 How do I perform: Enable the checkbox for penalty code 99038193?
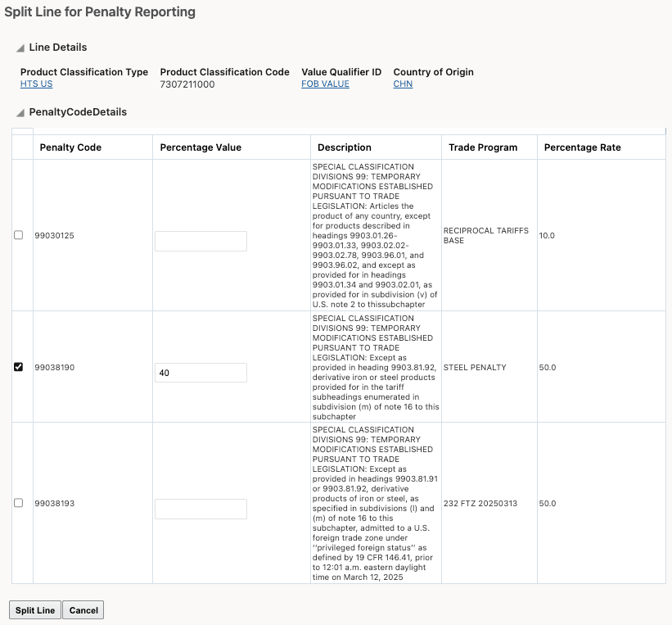point(19,503)
